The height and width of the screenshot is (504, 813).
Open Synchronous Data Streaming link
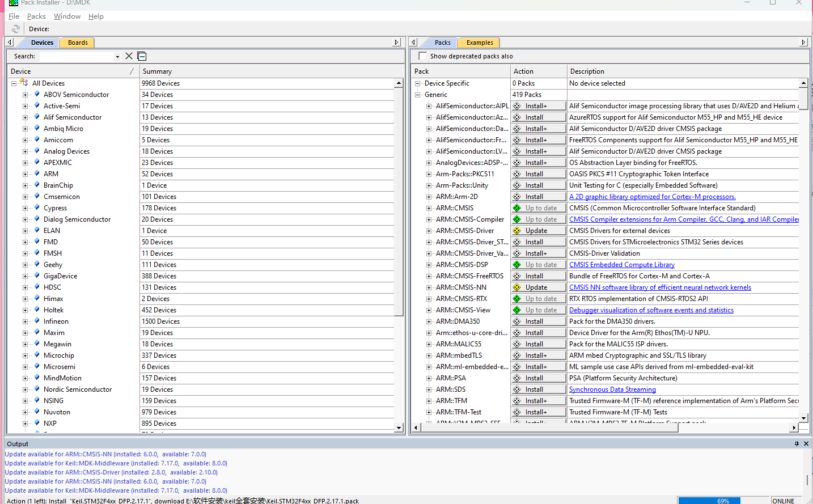(x=612, y=389)
